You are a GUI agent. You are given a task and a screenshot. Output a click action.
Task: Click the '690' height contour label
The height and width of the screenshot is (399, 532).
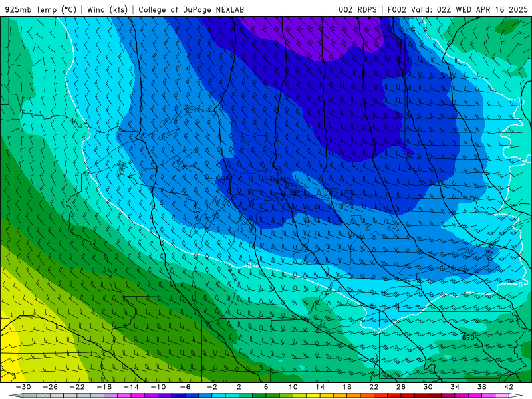coord(468,337)
